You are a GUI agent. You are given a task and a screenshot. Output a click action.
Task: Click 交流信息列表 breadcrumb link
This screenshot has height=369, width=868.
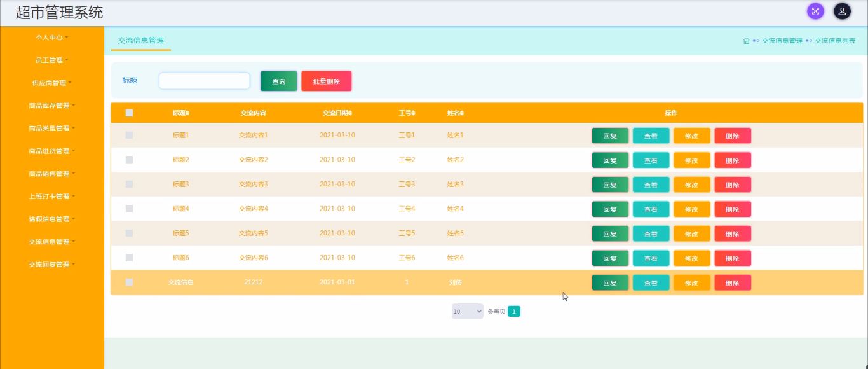point(835,41)
